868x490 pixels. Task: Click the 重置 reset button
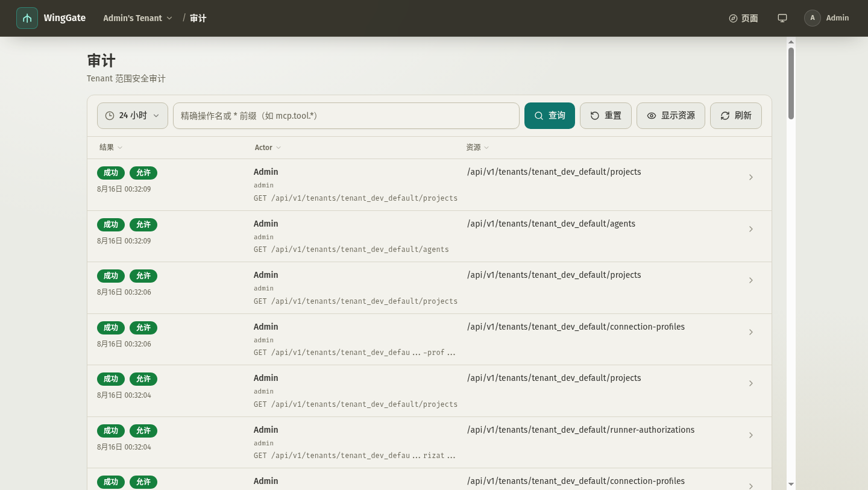click(606, 116)
